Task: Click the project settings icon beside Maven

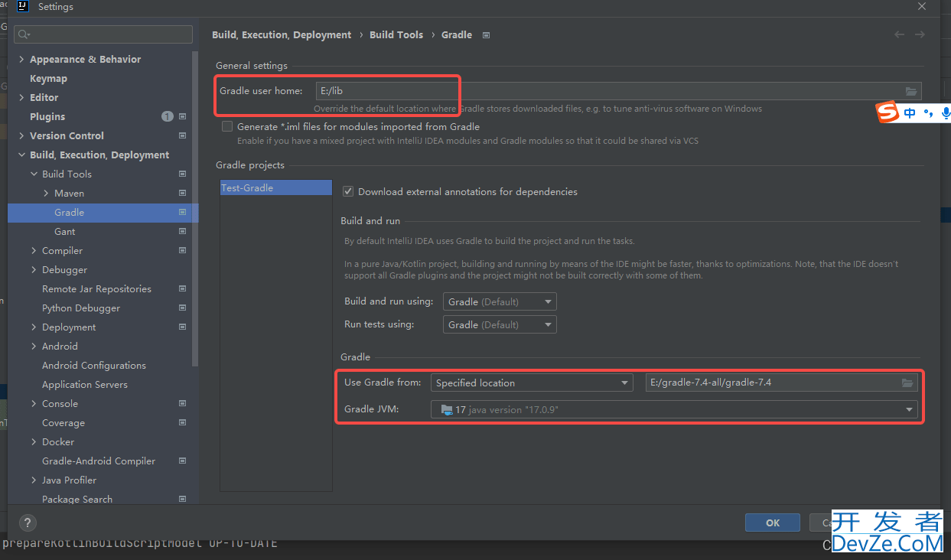Action: tap(182, 193)
